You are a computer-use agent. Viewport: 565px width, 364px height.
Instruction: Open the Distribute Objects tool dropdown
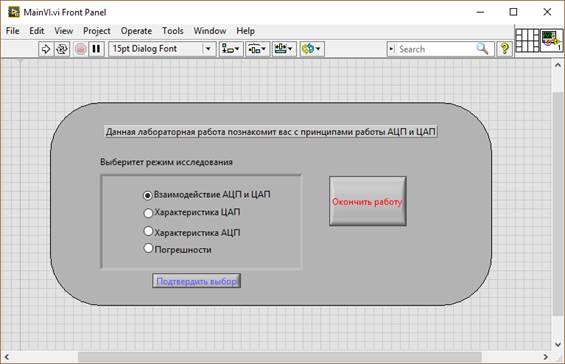[x=257, y=49]
